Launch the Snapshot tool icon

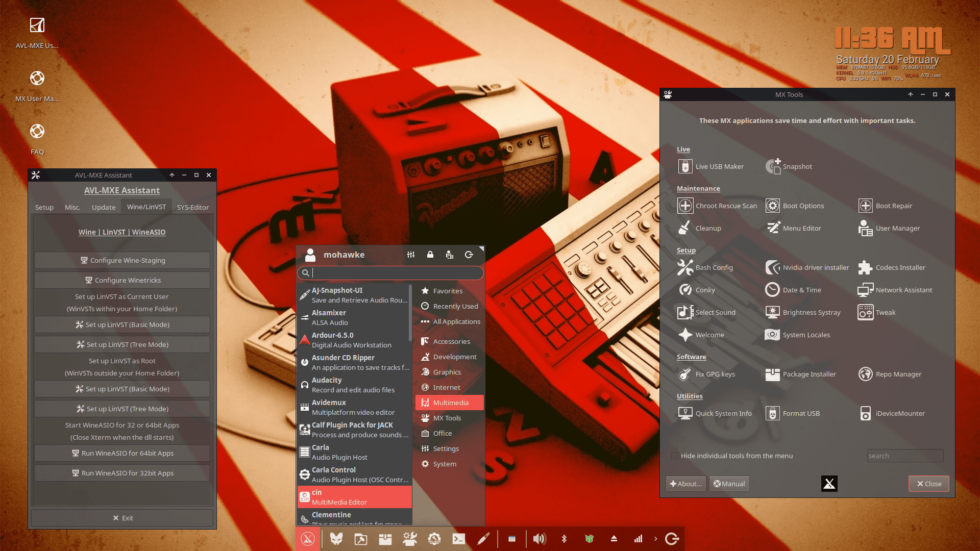tap(773, 166)
